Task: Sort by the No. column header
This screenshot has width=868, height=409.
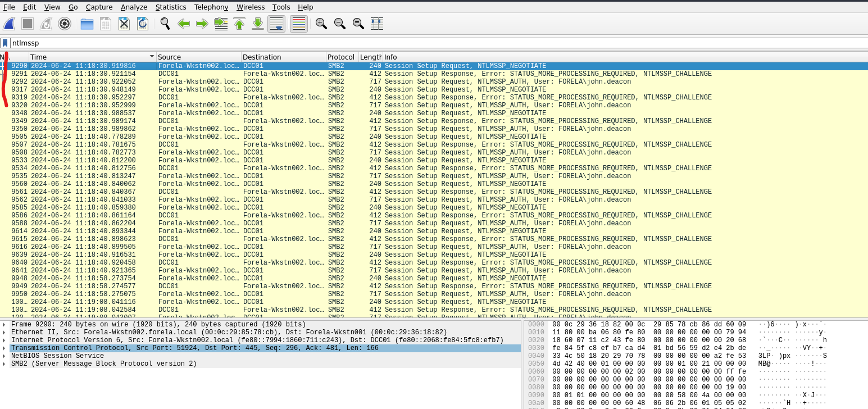Action: click(x=14, y=57)
